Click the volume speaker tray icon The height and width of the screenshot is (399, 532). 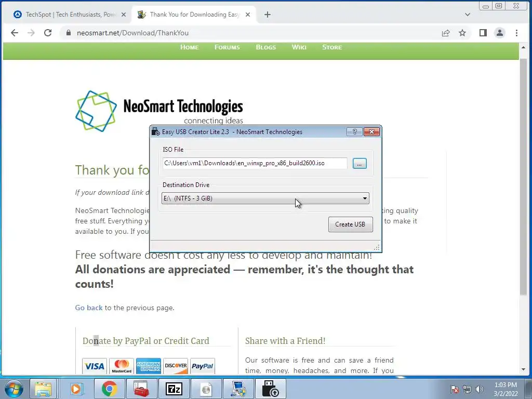point(480,390)
